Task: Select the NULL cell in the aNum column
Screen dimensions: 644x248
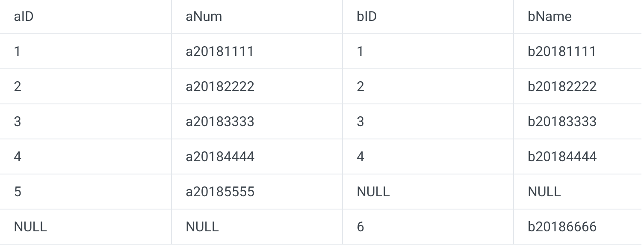Action: click(x=202, y=227)
